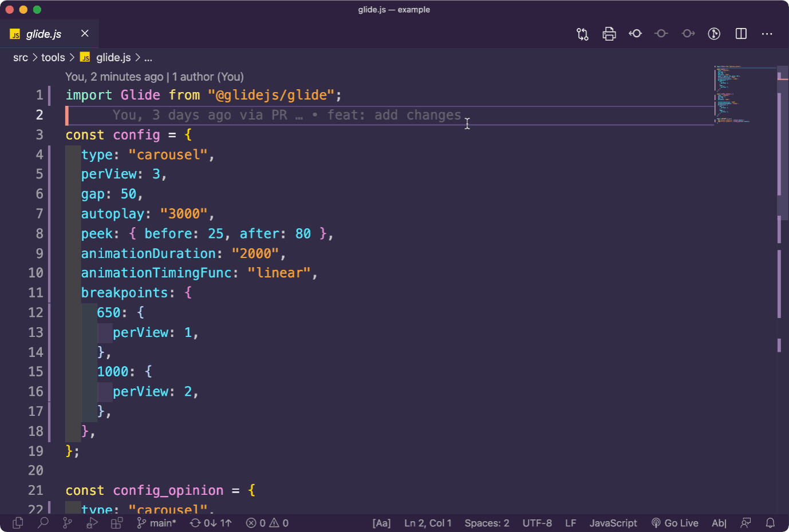The image size is (789, 532).
Task: Synchronize changes 0↓ 1↑ in status bar
Action: (x=211, y=523)
